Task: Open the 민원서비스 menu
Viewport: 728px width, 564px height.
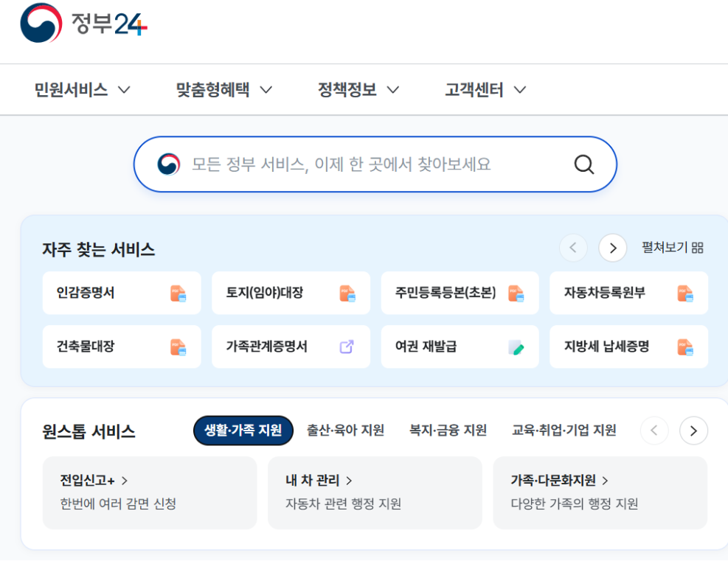Action: click(82, 90)
